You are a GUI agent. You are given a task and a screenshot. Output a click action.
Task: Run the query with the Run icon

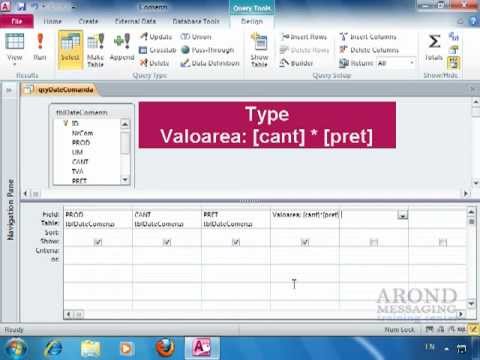40,47
